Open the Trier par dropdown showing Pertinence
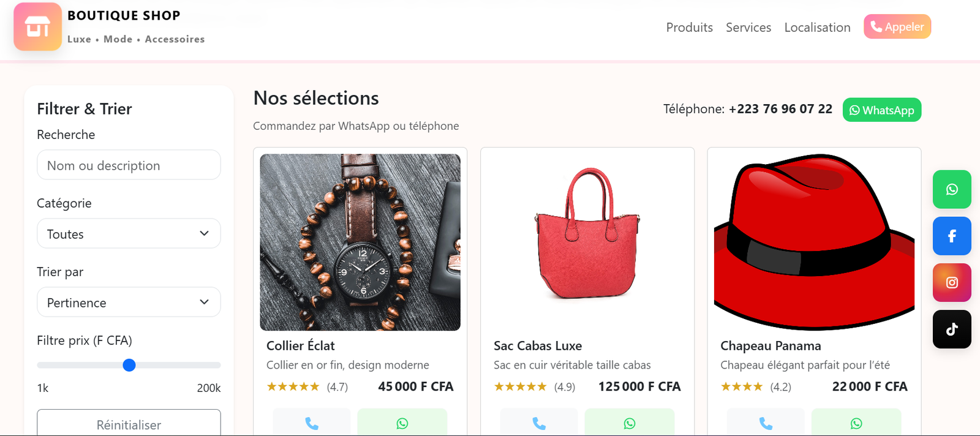980x436 pixels. pyautogui.click(x=129, y=302)
